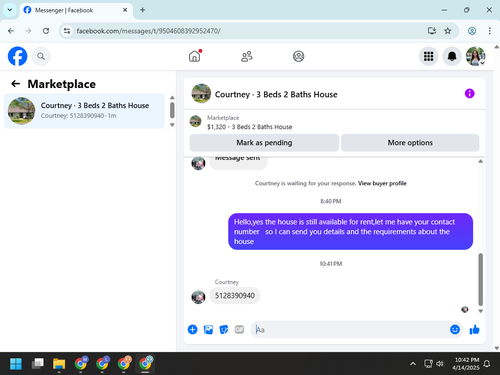
Task: Select the Messenger | Facebook tab
Action: tap(76, 10)
